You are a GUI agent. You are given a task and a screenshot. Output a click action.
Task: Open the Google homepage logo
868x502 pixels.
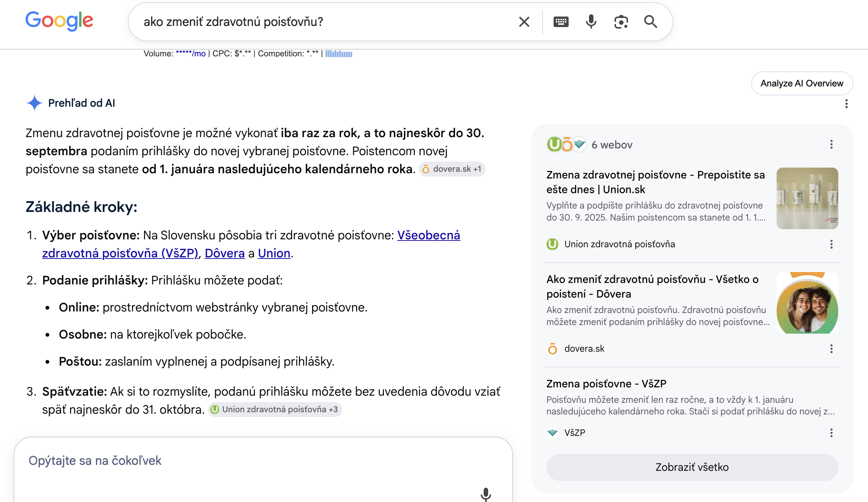click(59, 21)
